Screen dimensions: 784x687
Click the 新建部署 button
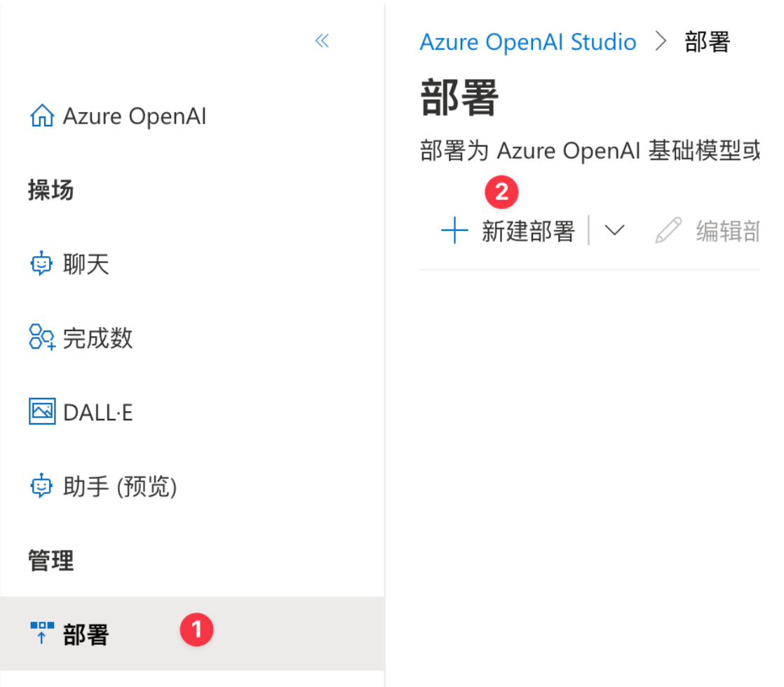(527, 230)
